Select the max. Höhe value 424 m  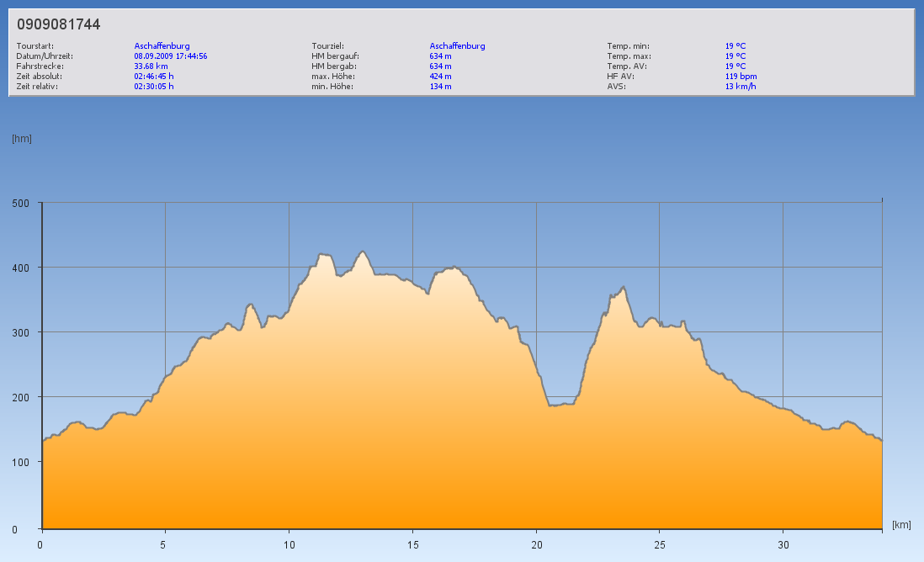point(440,77)
